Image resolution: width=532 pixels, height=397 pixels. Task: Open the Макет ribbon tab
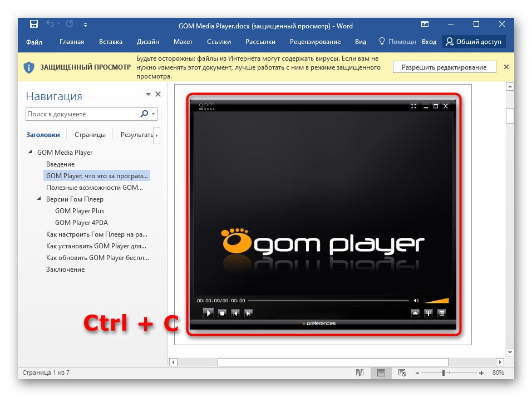click(x=183, y=42)
